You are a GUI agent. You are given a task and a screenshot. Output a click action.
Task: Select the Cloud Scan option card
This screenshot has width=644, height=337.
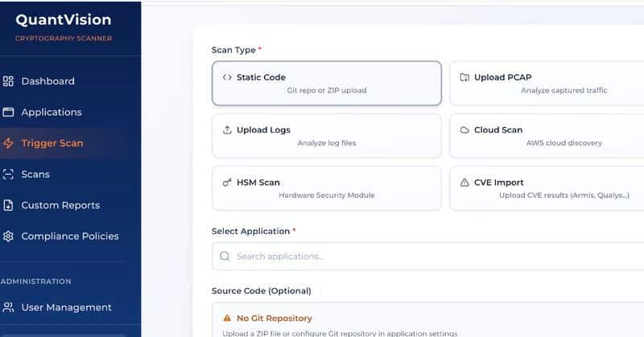point(547,136)
